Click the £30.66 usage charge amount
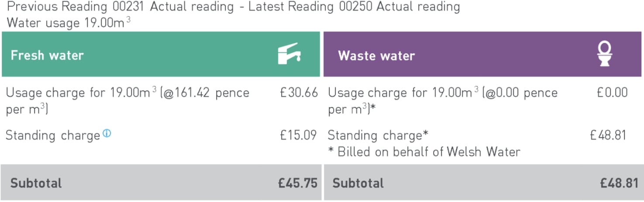 299,93
